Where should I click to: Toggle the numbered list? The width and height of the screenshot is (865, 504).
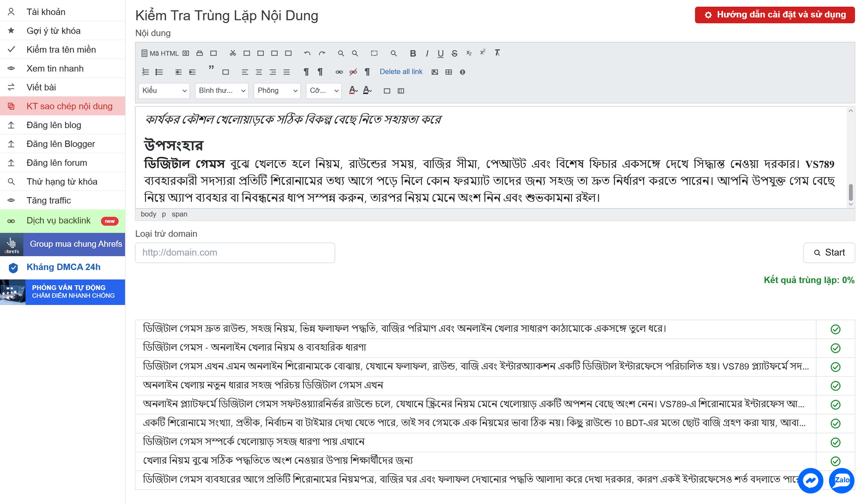tap(145, 72)
